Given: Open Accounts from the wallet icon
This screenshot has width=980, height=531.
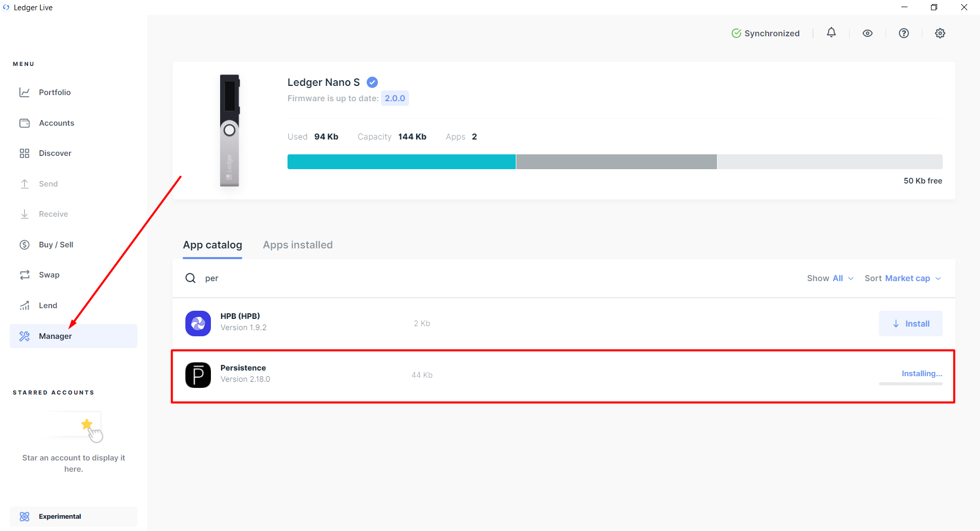Looking at the screenshot, I should click(x=25, y=123).
